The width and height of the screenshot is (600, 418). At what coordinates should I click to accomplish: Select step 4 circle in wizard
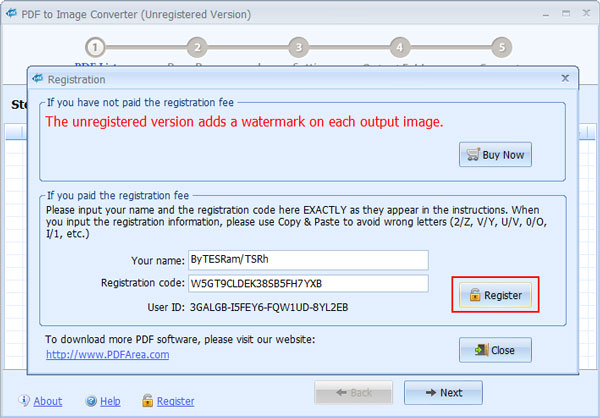[x=400, y=47]
